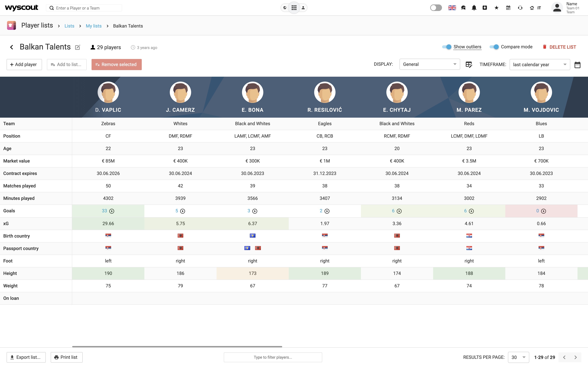Open the favorites star icon

(x=496, y=8)
